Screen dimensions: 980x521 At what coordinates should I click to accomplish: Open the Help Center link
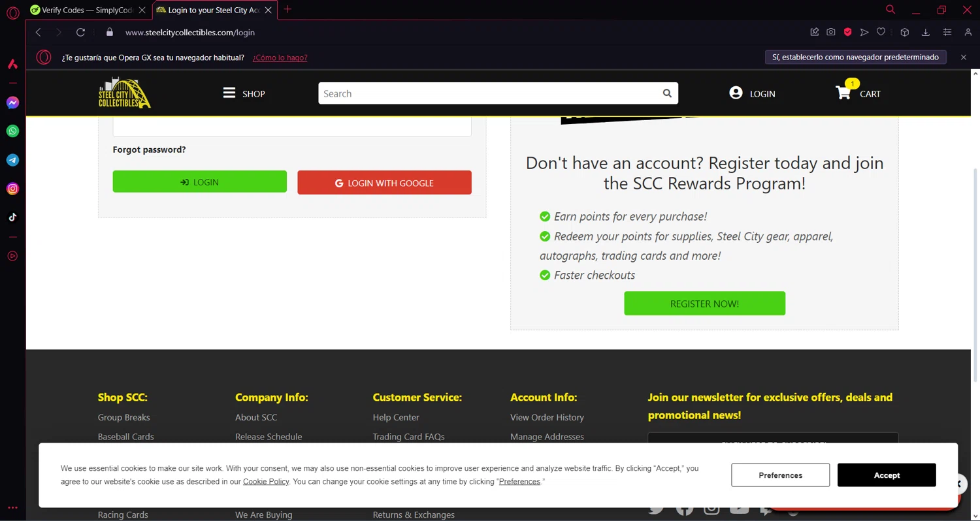396,417
